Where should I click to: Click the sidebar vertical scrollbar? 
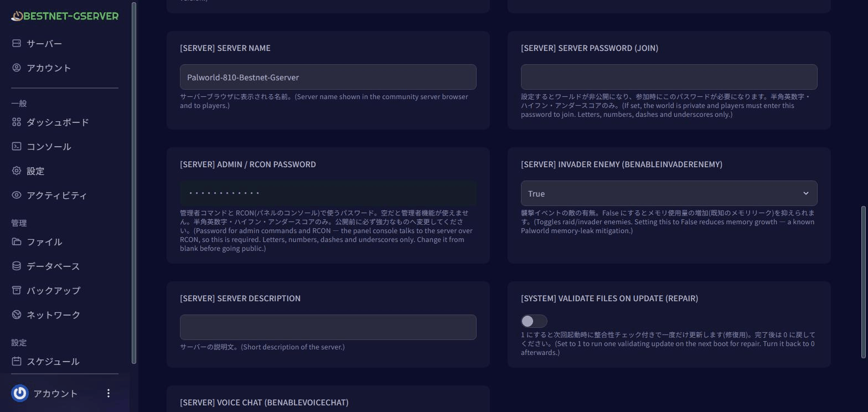coord(133,183)
